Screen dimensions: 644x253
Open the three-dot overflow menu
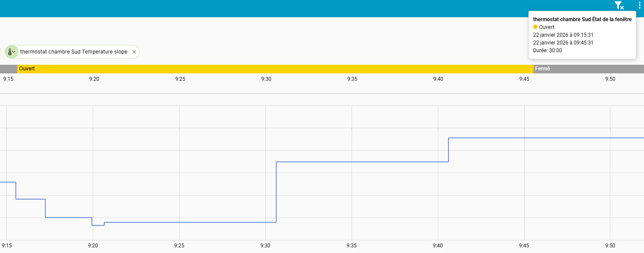639,6
